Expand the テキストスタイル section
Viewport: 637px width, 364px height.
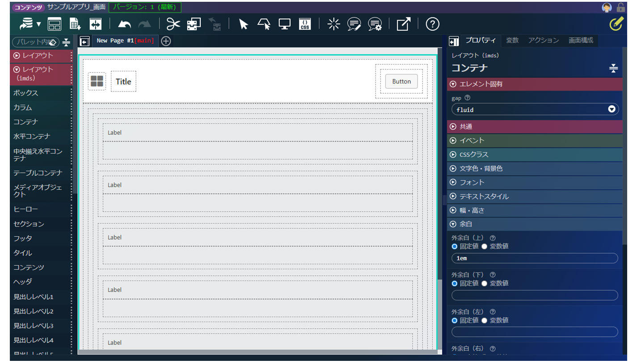point(535,196)
